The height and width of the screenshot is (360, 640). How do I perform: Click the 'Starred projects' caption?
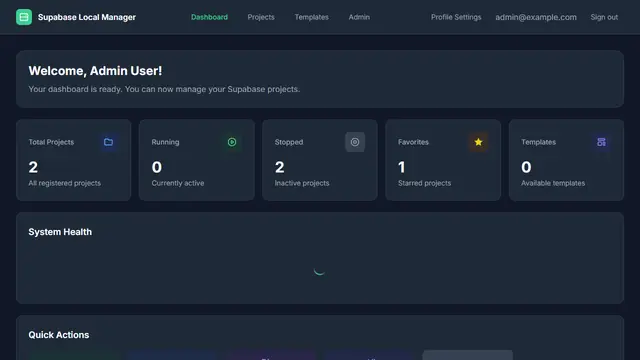point(424,183)
